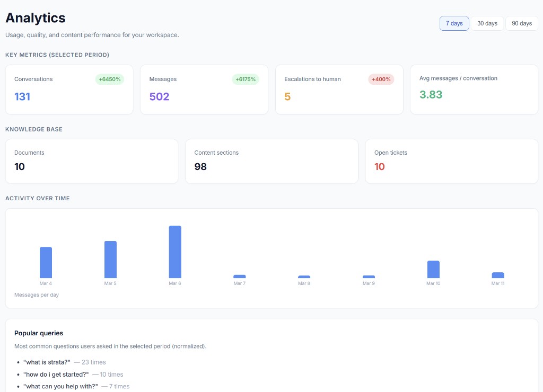This screenshot has width=543, height=392.
Task: Click the Mar 4 bar in chart
Action: coord(46,262)
